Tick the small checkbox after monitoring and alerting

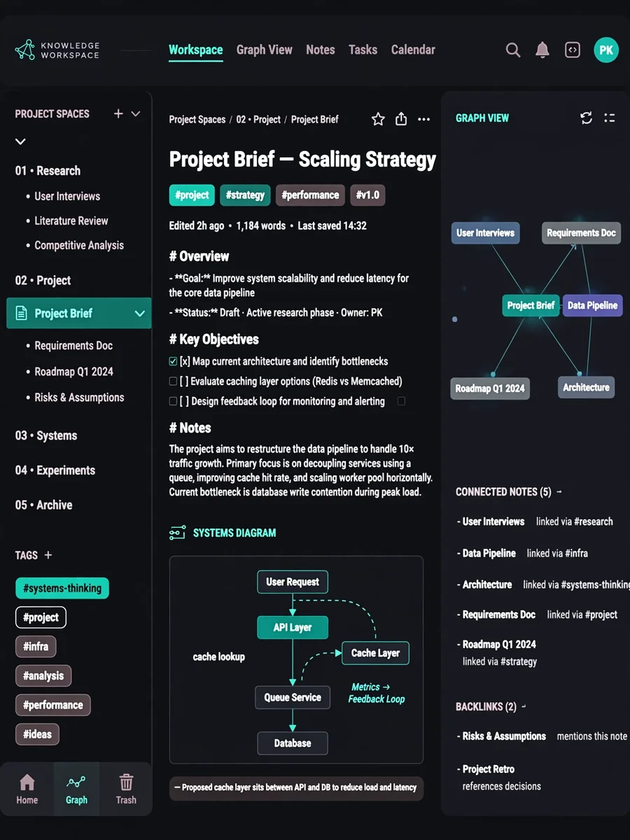[401, 401]
